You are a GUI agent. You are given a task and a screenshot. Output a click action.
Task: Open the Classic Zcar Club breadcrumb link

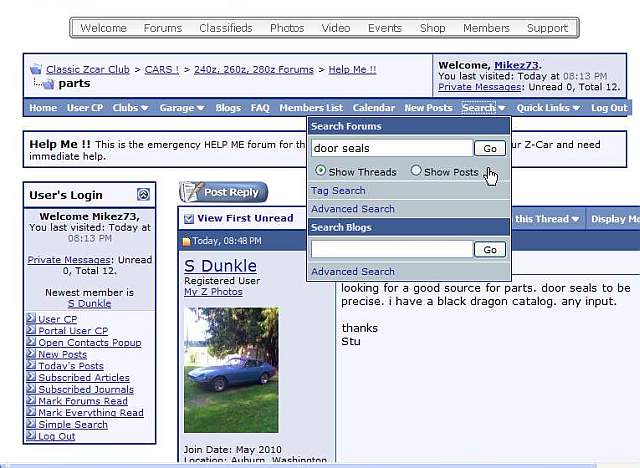click(x=88, y=69)
